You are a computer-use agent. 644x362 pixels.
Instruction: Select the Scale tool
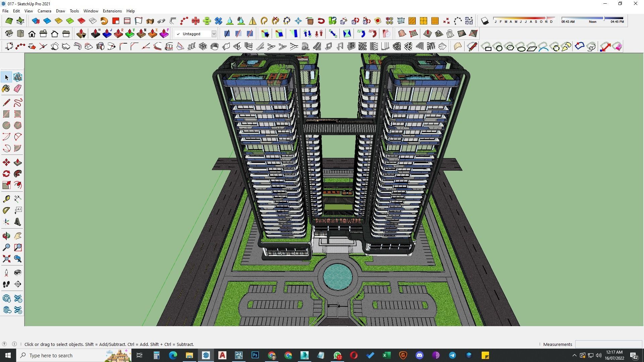(x=6, y=185)
